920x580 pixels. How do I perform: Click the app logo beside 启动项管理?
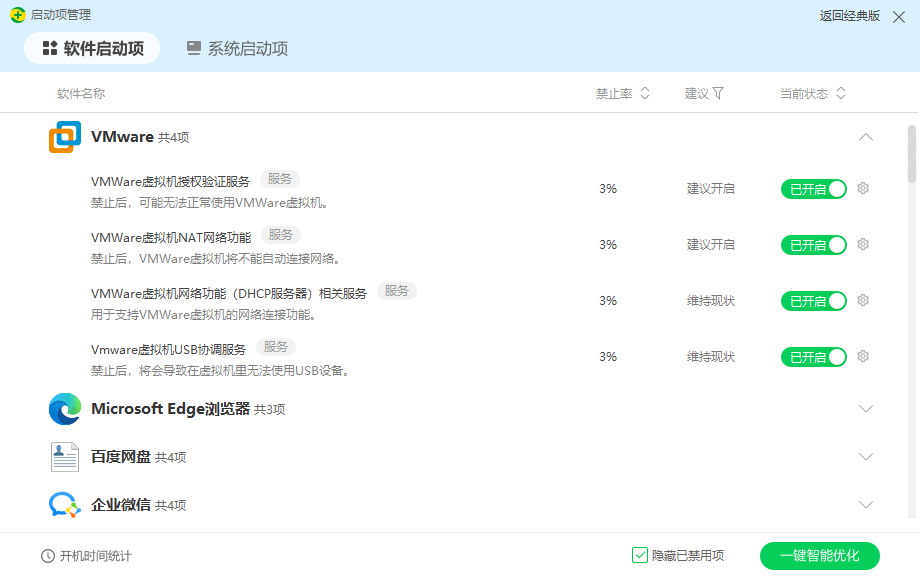pos(17,15)
